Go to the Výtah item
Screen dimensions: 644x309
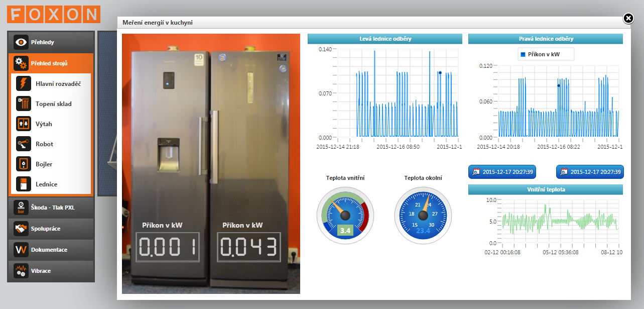pyautogui.click(x=51, y=124)
